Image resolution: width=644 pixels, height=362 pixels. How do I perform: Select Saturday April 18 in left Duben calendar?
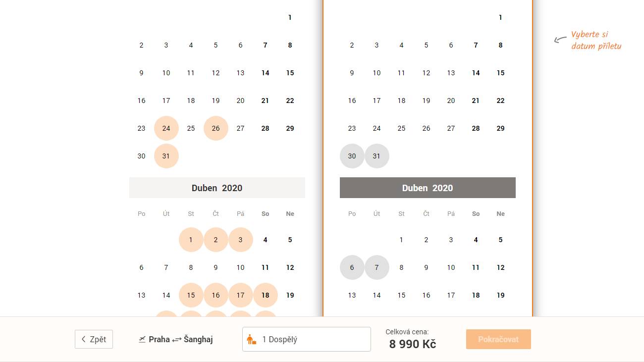coord(265,295)
